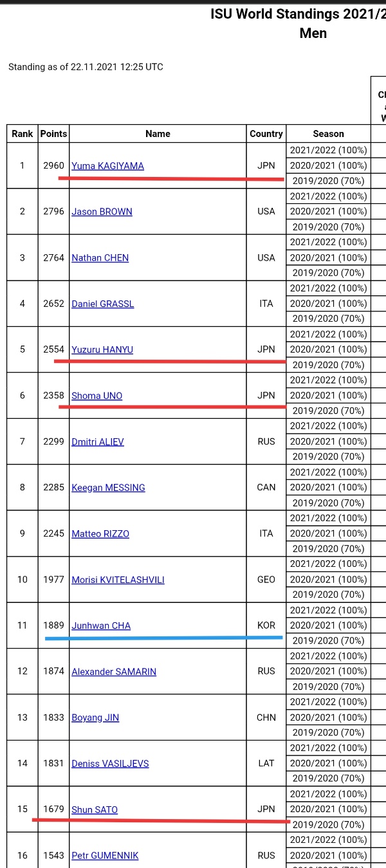The height and width of the screenshot is (868, 386).
Task: Open Shun SATO profile link
Action: point(95,809)
